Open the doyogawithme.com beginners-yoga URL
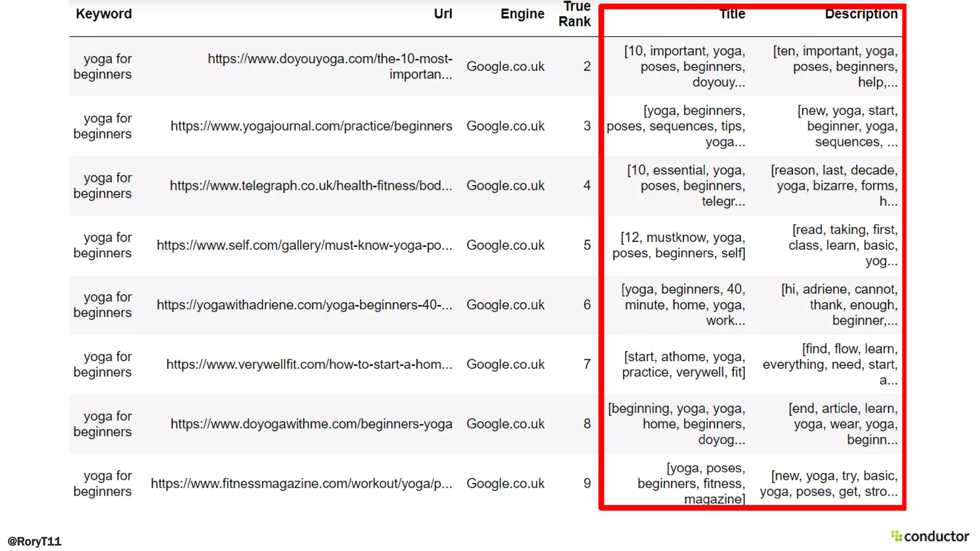This screenshot has width=980, height=551. 311,424
